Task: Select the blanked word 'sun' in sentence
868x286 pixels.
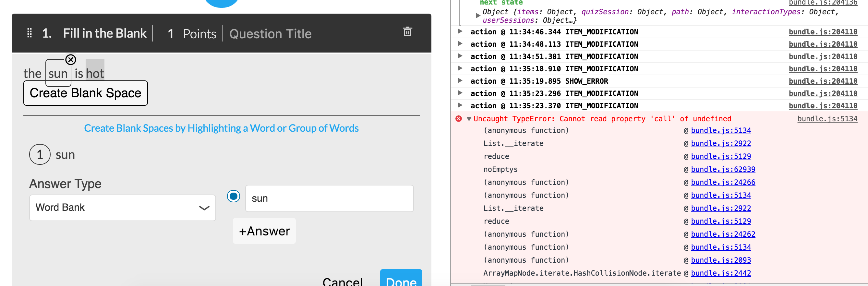Action: (x=58, y=73)
